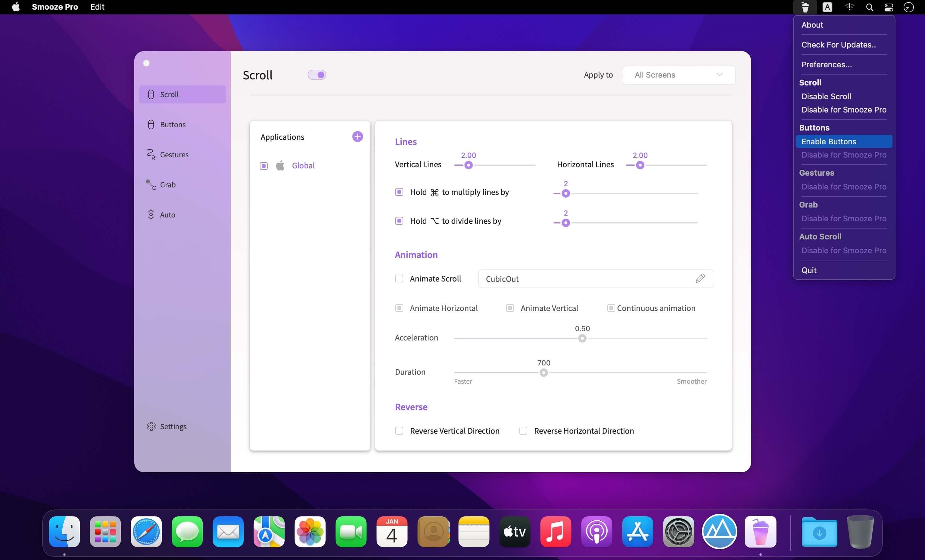Open the All Screens dropdown

(x=678, y=75)
